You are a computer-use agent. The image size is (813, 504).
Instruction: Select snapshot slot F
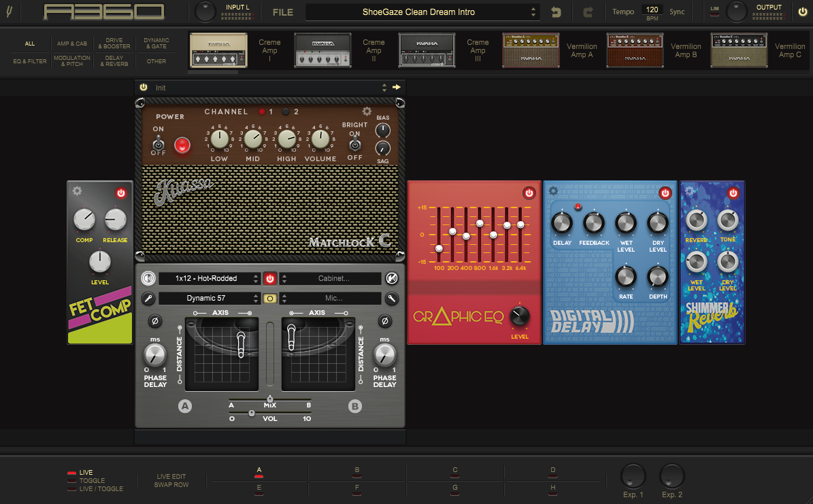tap(356, 489)
